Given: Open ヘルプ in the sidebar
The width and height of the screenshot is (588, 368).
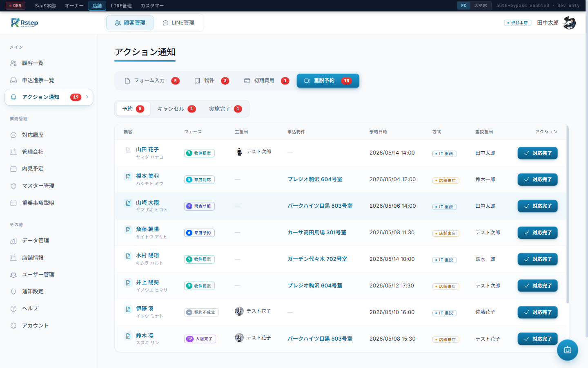Looking at the screenshot, I should (x=49, y=308).
